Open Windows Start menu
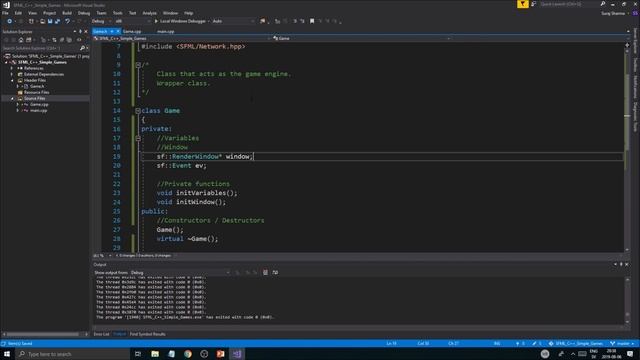This screenshot has width=640, height=360. tap(7, 354)
